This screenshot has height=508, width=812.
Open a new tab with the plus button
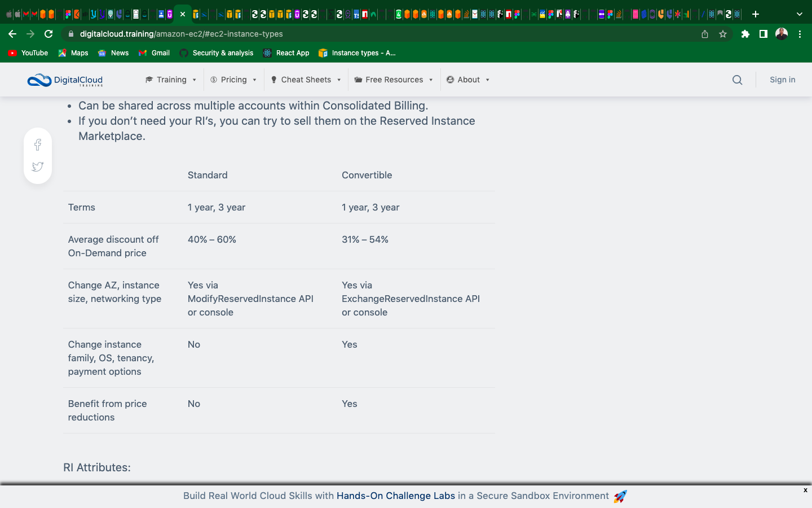pos(756,14)
